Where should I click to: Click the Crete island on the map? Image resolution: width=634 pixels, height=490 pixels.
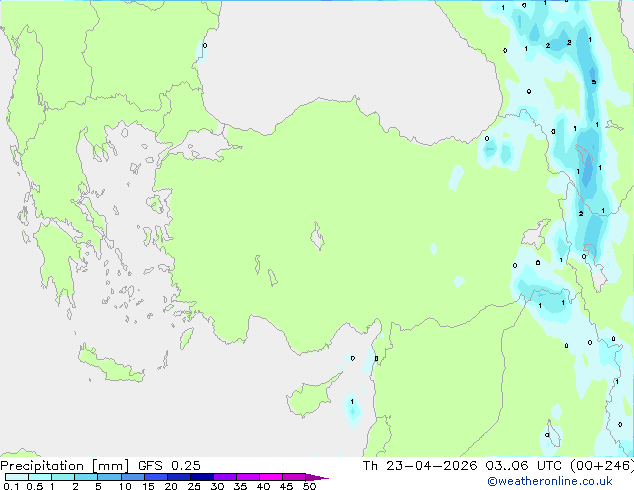(110, 364)
